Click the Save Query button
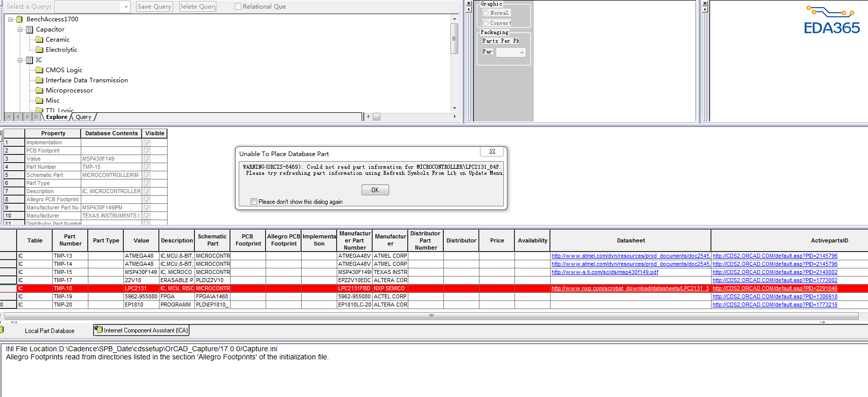Viewport: 868px width, 397px height. [154, 7]
